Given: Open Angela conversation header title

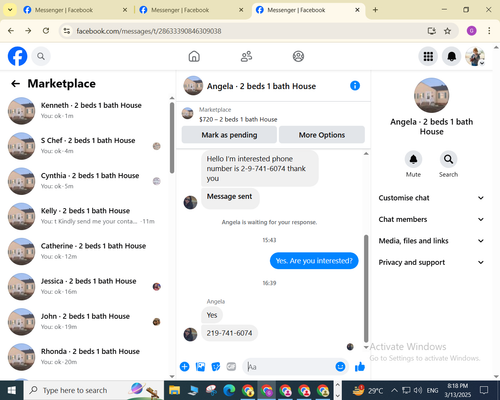Looking at the screenshot, I should point(261,86).
